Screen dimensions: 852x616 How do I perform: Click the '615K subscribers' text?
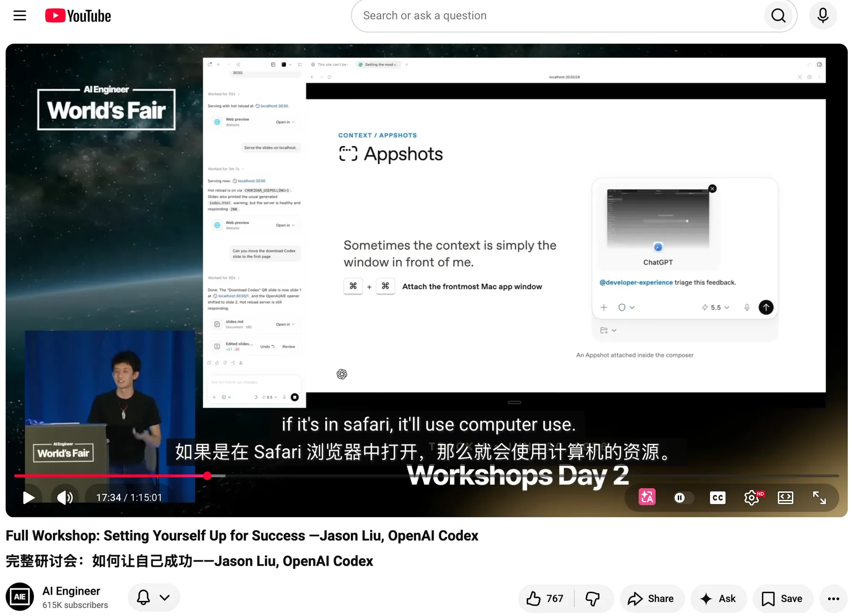(x=75, y=605)
